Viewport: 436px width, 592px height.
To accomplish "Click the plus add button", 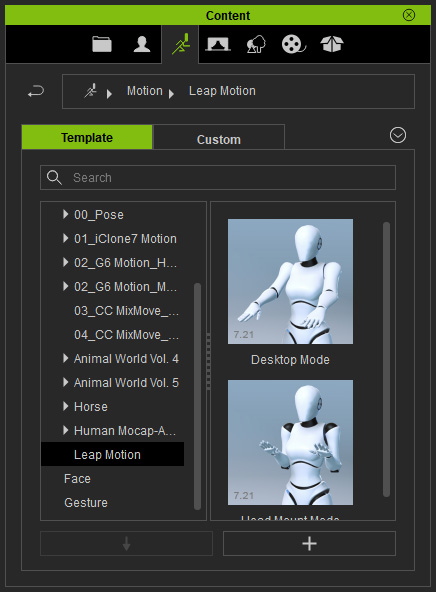I will coord(309,544).
